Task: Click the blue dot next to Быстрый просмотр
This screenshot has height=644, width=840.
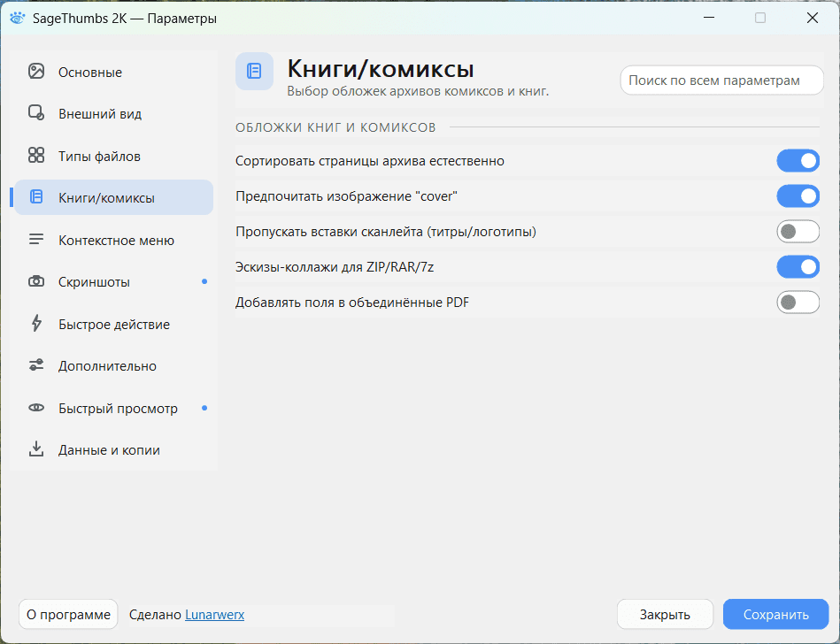Action: (x=204, y=408)
